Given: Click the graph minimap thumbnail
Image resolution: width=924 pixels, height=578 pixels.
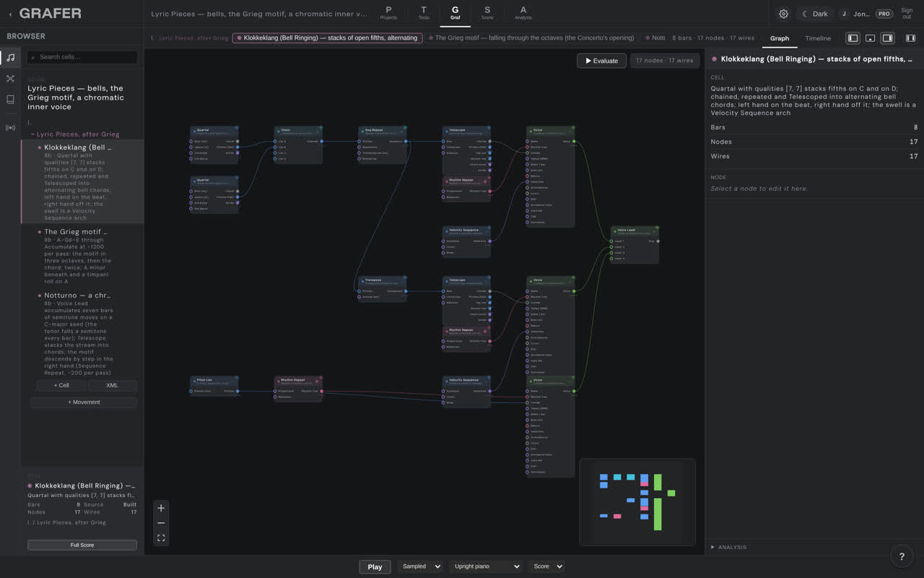Looking at the screenshot, I should coord(637,501).
